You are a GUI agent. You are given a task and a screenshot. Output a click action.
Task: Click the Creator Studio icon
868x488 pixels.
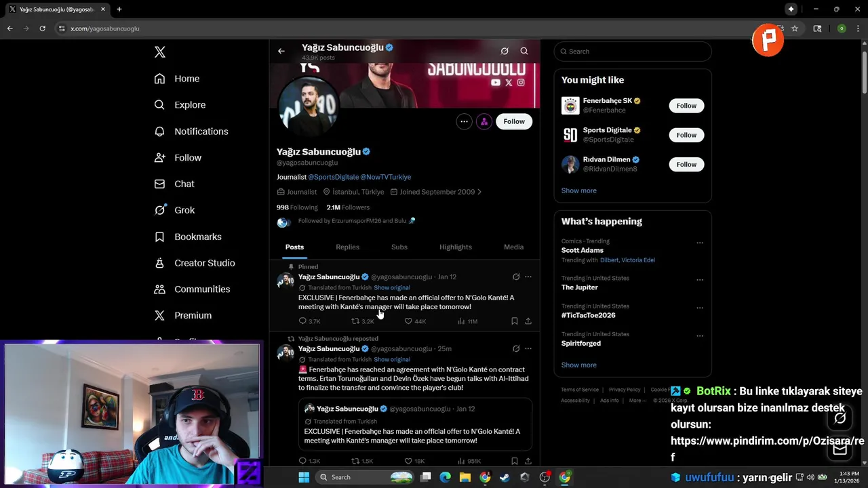pyautogui.click(x=159, y=263)
